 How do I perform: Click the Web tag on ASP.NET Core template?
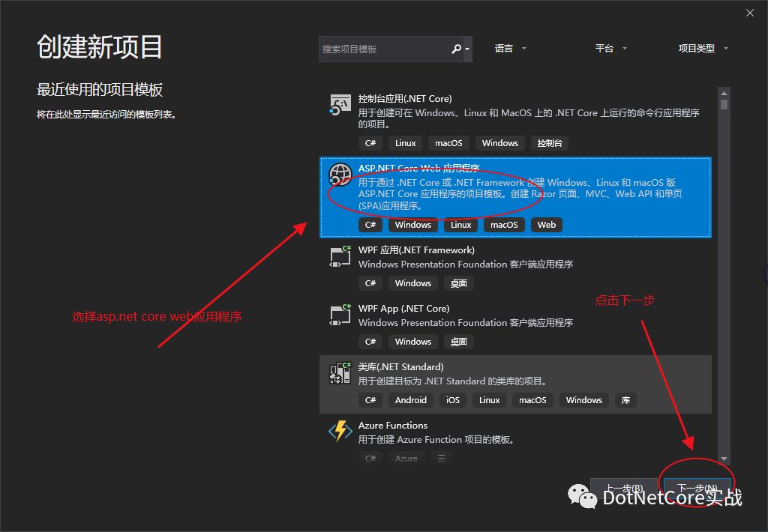click(x=547, y=225)
